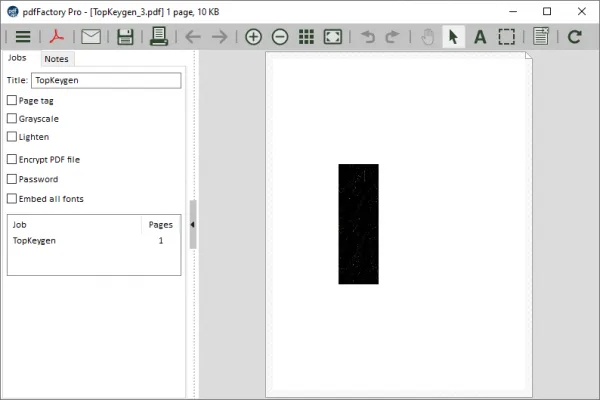
Task: Switch to the Notes tab
Action: point(57,59)
